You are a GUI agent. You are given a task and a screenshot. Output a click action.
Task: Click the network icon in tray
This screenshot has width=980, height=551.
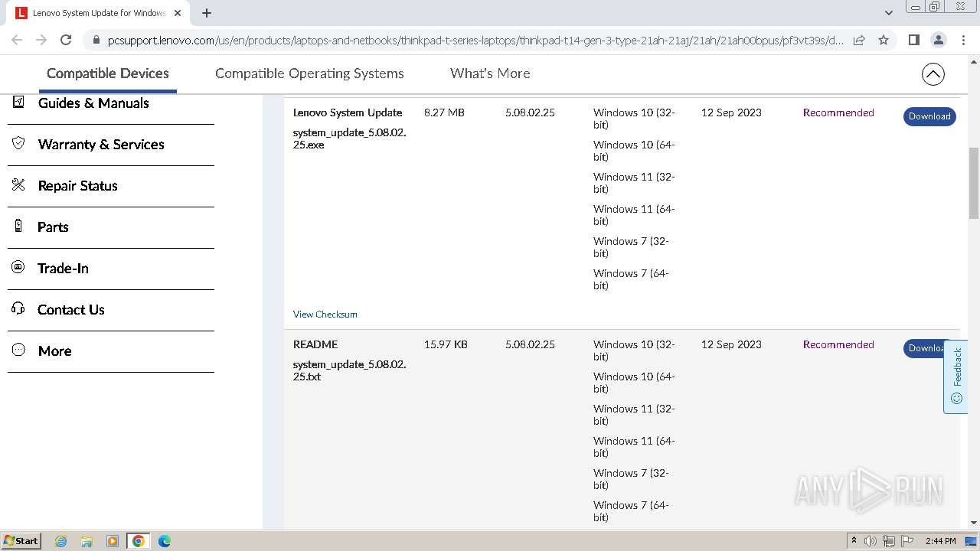point(889,541)
